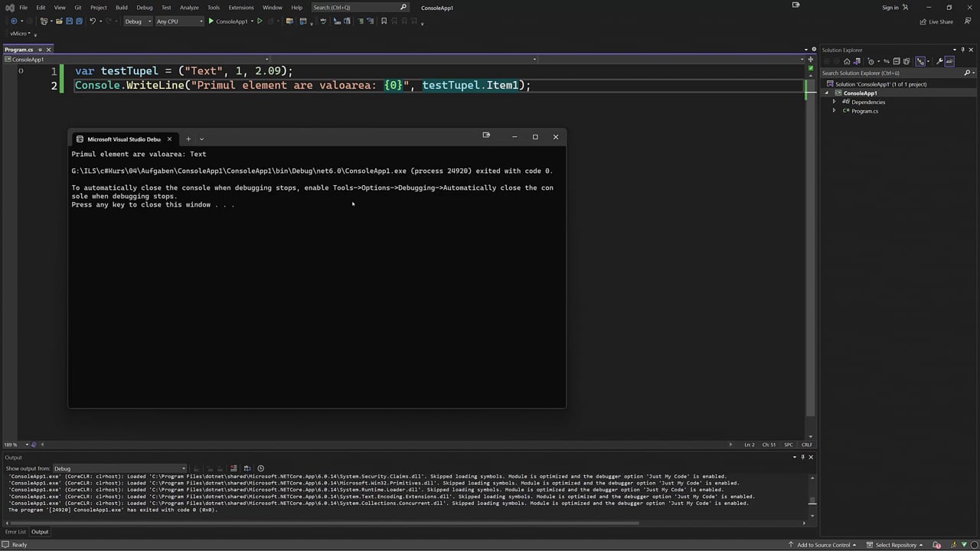The width and height of the screenshot is (980, 551).
Task: Toggle auto-hide pin on the Output panel
Action: (x=803, y=458)
